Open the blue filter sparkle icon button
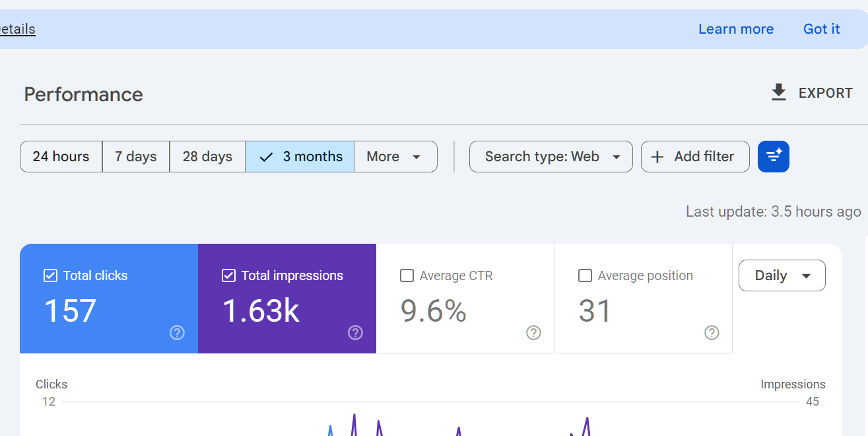Viewport: 868px width, 436px height. click(773, 157)
